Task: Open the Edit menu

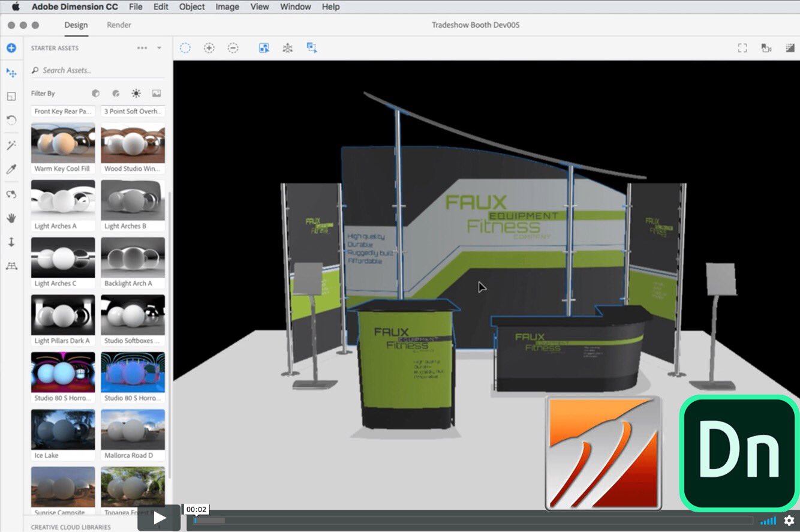Action: click(161, 7)
